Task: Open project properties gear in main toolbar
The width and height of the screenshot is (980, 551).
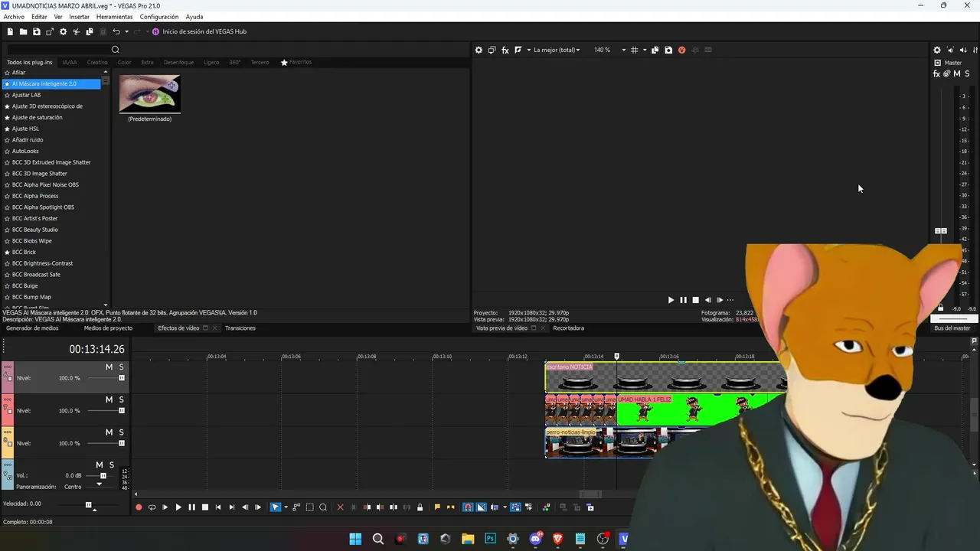Action: pos(63,31)
